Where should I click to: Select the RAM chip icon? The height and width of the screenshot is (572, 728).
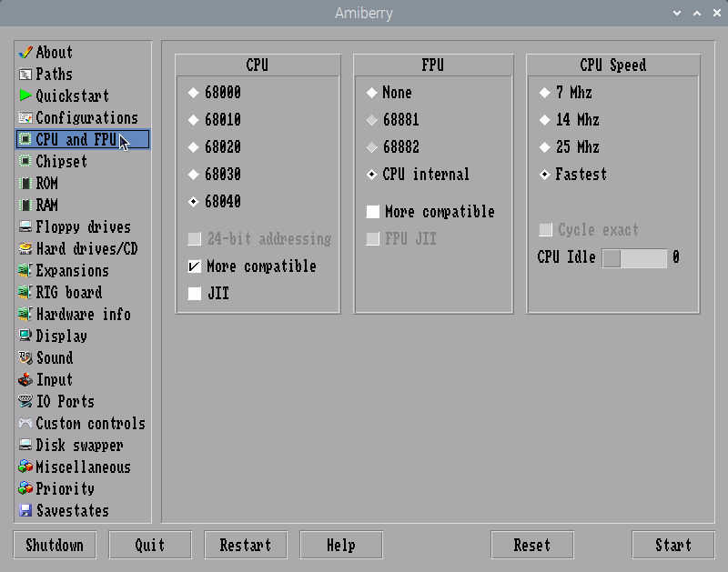click(25, 205)
